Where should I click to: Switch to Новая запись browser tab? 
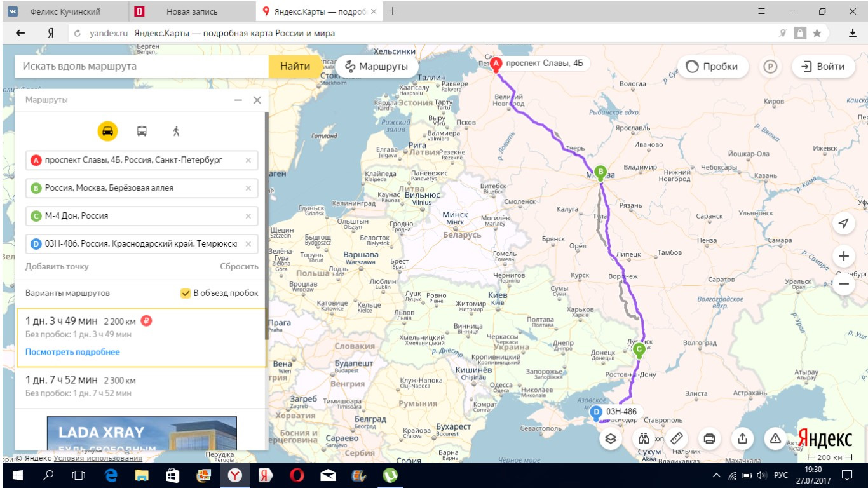(192, 11)
